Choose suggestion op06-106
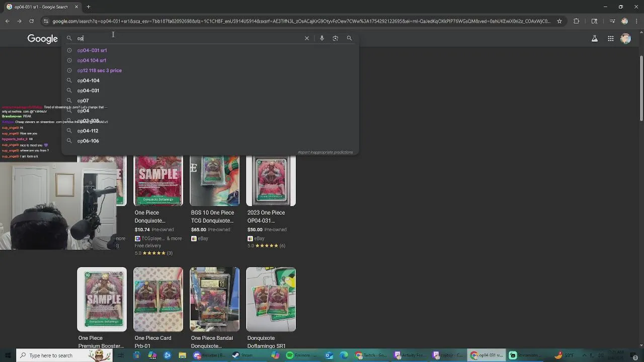This screenshot has height=362, width=644. click(88, 141)
